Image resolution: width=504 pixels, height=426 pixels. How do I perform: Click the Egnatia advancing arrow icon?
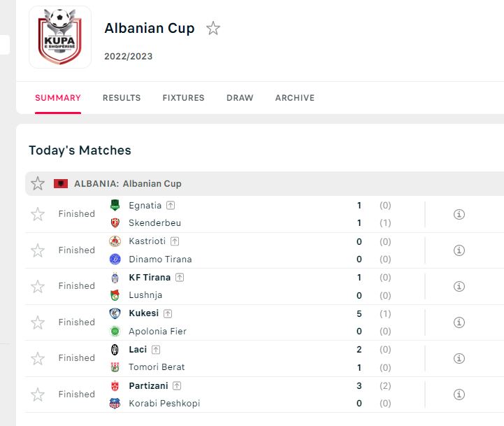tap(171, 205)
